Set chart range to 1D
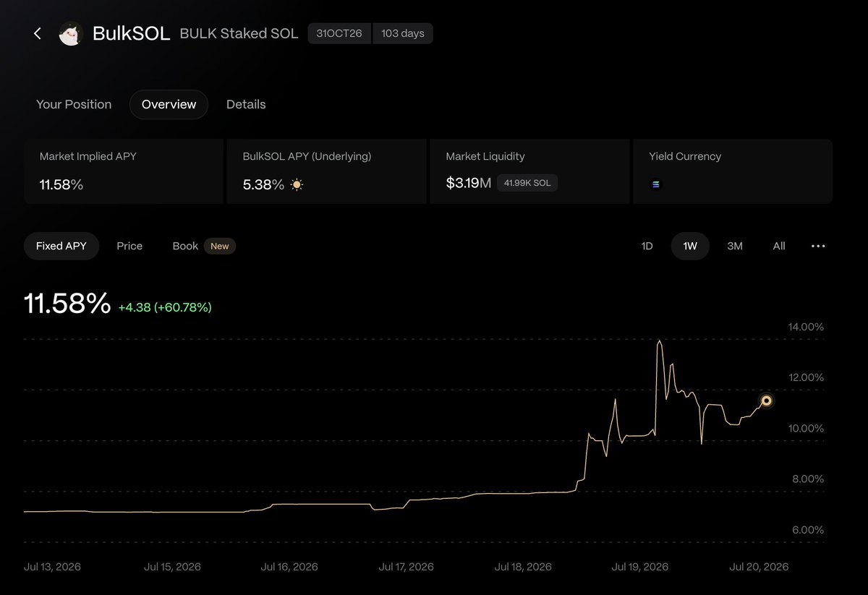The height and width of the screenshot is (595, 868). pos(647,246)
